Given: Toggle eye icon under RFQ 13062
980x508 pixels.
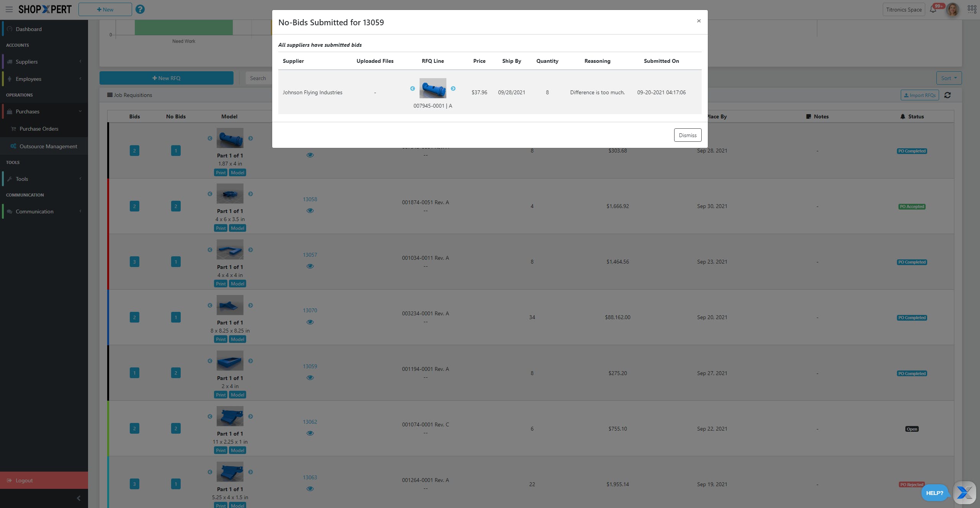Looking at the screenshot, I should pyautogui.click(x=310, y=433).
